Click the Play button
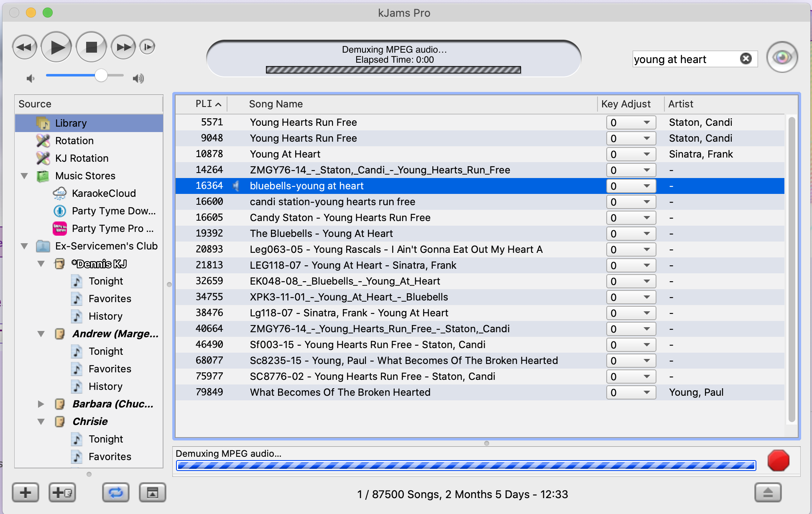812x514 pixels. click(56, 47)
